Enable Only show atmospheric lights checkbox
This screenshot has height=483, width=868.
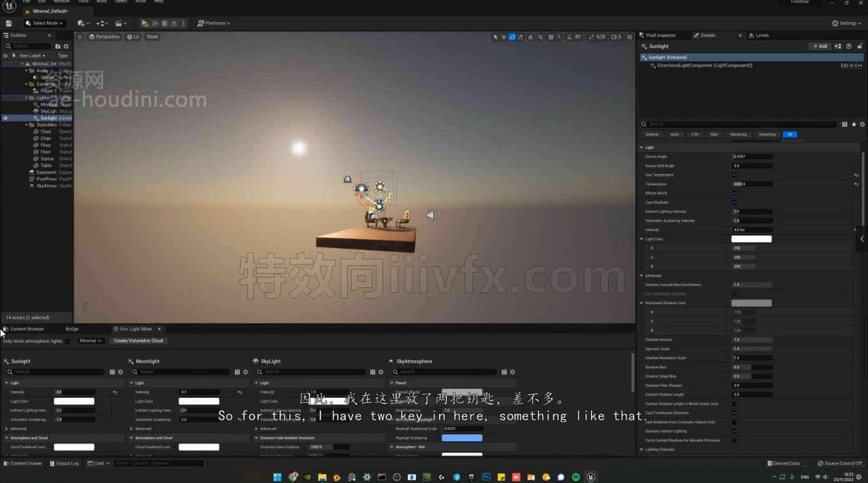pyautogui.click(x=67, y=341)
